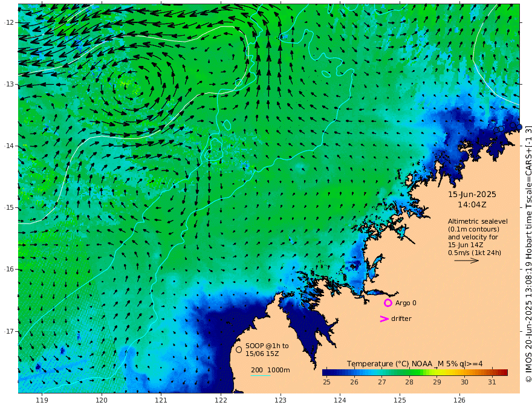
Task: Click the '15-Jun-2025' date label
Action: tap(472, 194)
